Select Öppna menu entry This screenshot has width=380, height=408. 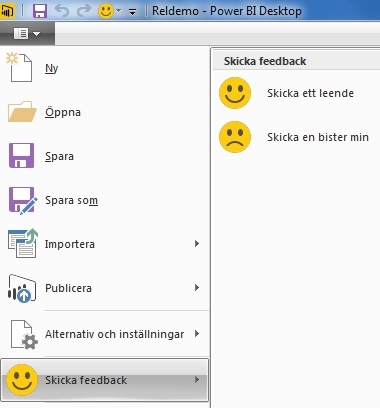(63, 112)
